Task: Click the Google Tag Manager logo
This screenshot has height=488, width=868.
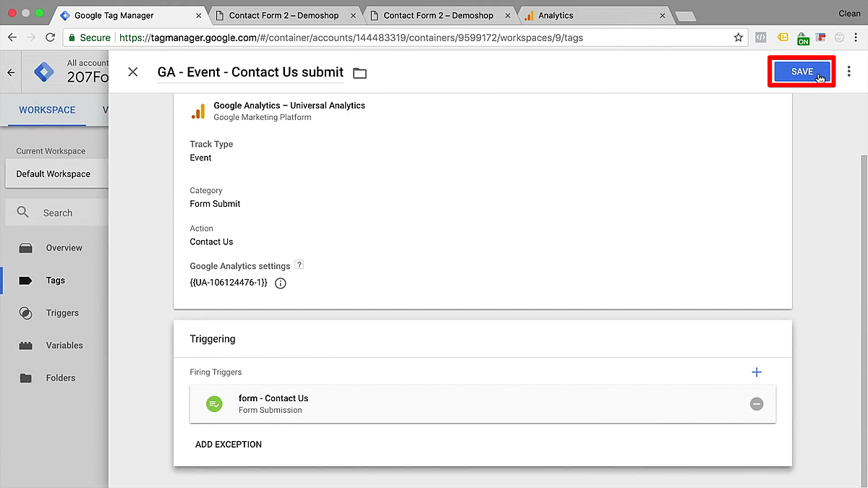Action: tap(45, 72)
